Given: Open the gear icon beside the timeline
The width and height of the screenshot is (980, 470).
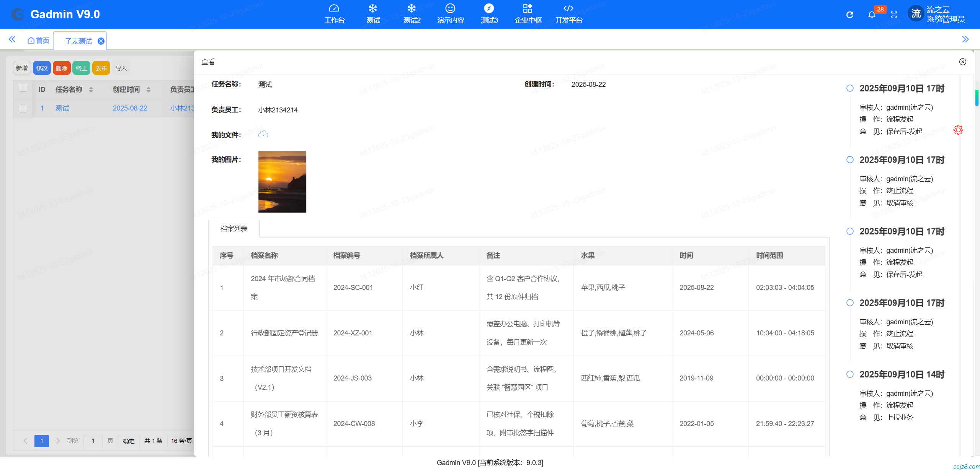Looking at the screenshot, I should click(959, 130).
